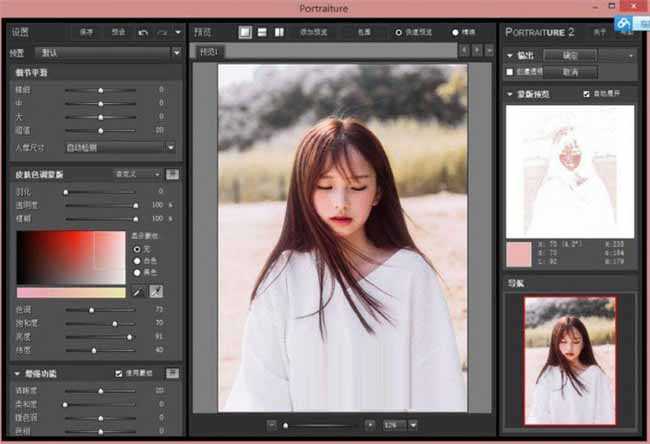Collapse the 增强功能 section
Screen dimensions: 650x444
[17, 373]
